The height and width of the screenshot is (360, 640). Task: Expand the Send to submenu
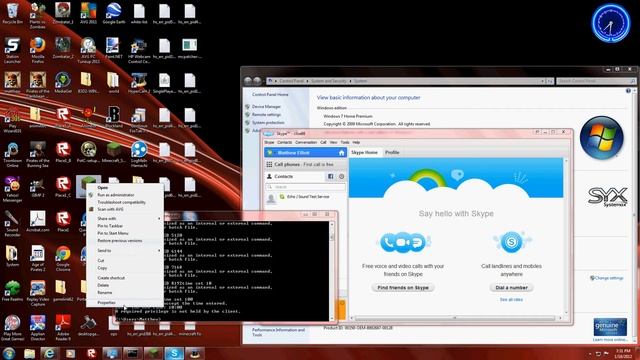pyautogui.click(x=124, y=251)
